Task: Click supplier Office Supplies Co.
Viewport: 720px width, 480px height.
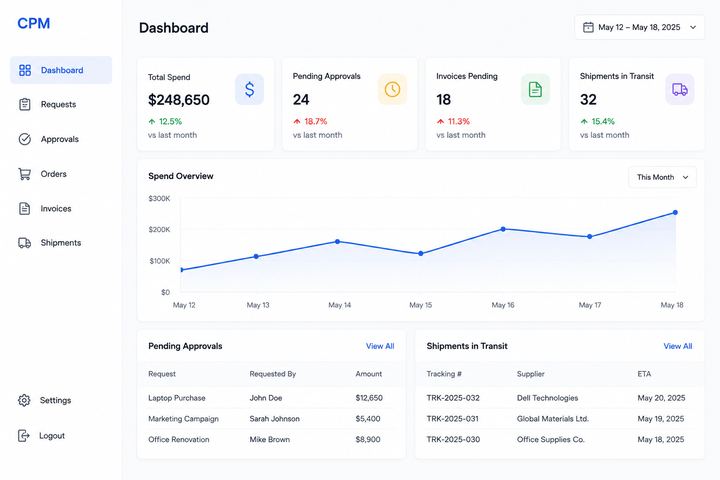Action: (551, 439)
